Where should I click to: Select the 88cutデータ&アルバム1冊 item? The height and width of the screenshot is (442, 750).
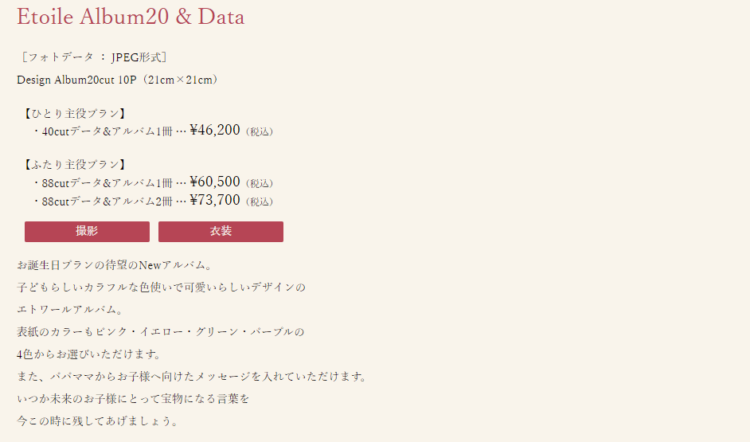(x=107, y=183)
